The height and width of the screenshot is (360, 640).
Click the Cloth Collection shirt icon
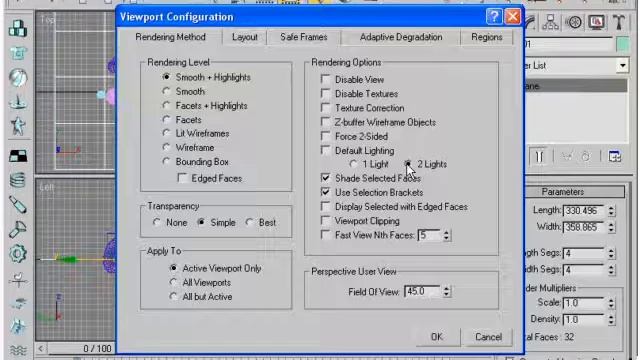[x=18, y=53]
